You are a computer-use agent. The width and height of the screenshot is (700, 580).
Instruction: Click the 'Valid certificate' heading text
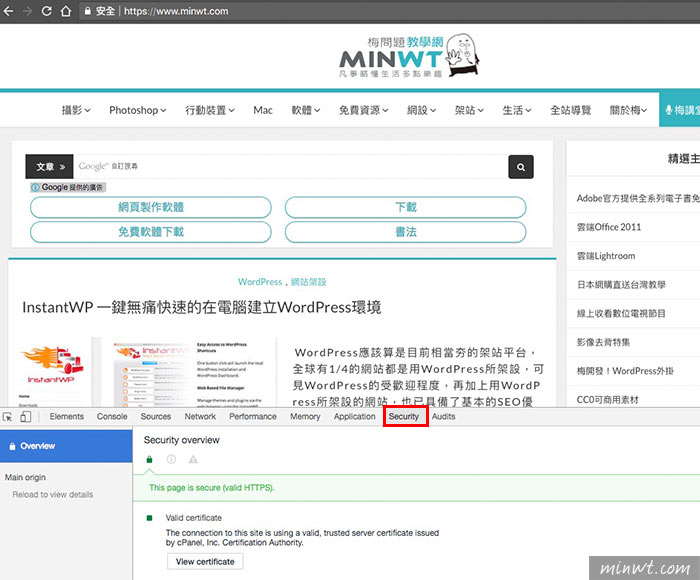tap(193, 518)
